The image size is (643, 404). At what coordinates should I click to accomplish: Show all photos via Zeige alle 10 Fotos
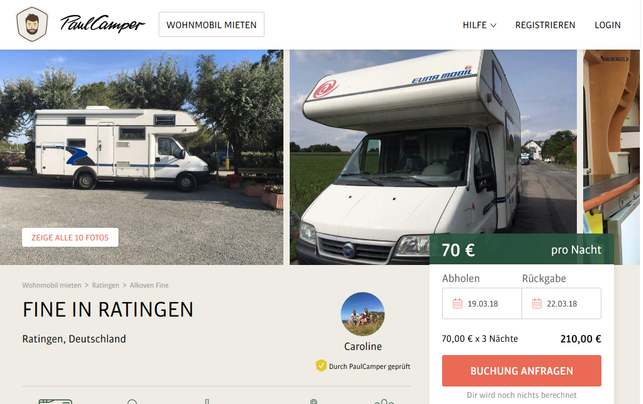pos(70,237)
